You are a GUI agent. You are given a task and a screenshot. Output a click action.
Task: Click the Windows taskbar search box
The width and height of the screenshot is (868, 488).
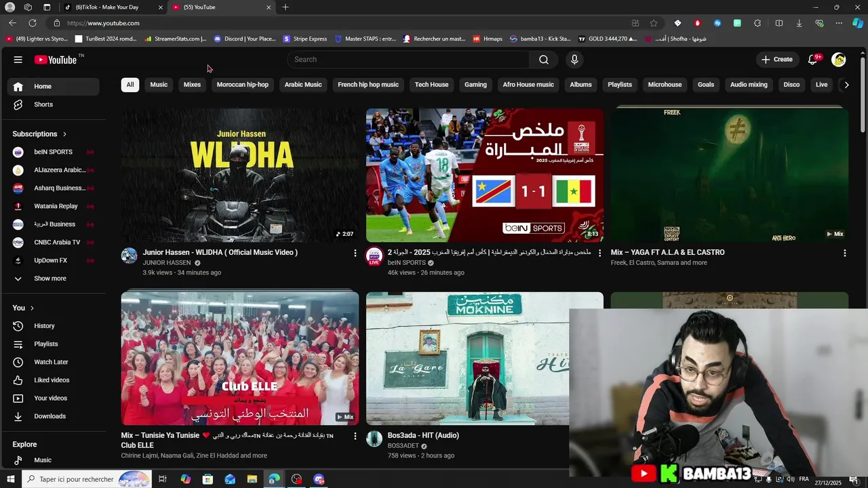pyautogui.click(x=87, y=479)
